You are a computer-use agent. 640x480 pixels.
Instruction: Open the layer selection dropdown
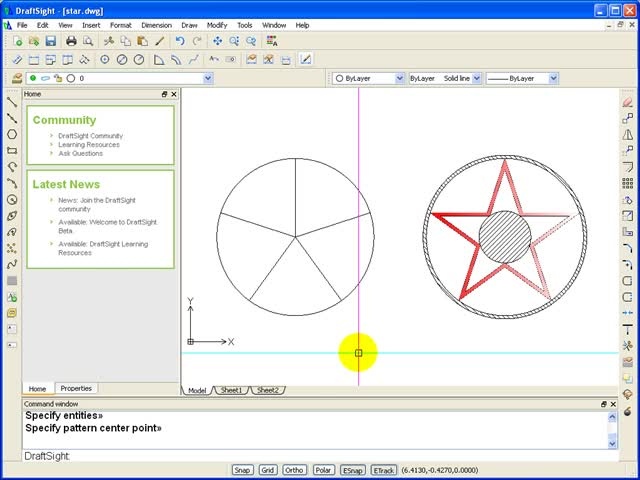click(208, 78)
